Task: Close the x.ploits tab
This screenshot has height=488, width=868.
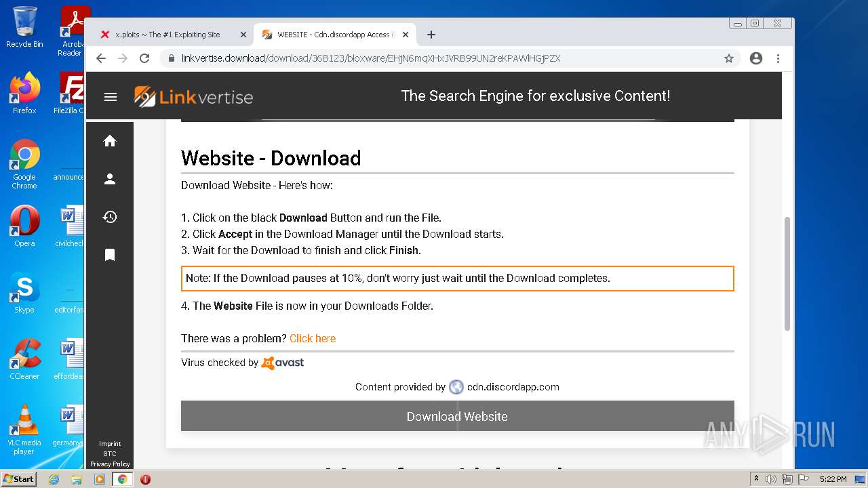Action: coord(243,35)
